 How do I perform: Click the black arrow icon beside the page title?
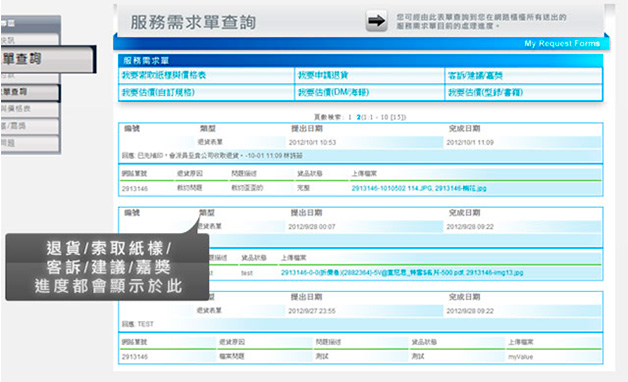click(376, 21)
